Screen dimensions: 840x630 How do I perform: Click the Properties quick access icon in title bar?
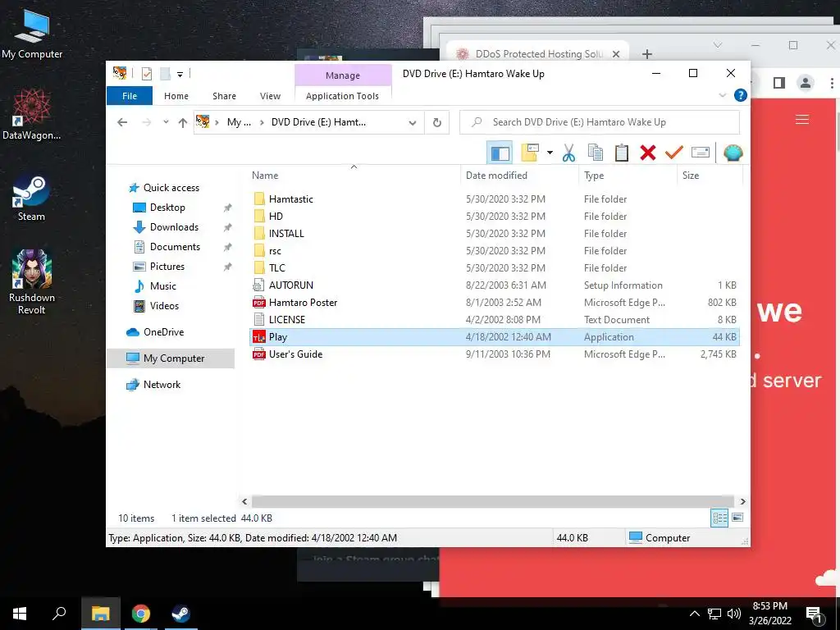point(146,74)
